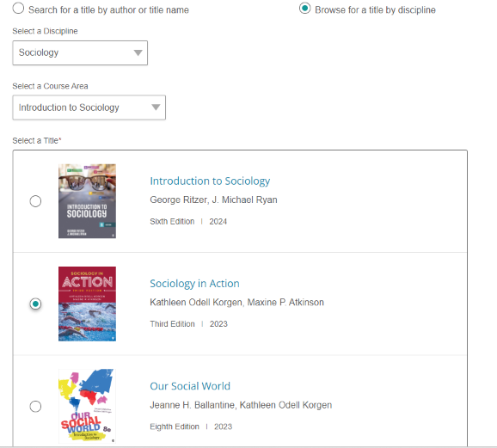Open the 'Our Social World' title link
This screenshot has width=497, height=448.
(190, 386)
